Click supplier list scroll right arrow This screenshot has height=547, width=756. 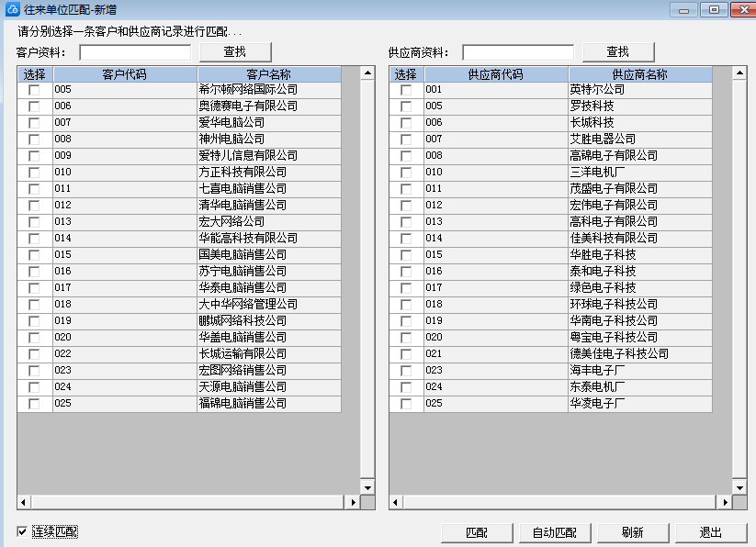pos(725,502)
